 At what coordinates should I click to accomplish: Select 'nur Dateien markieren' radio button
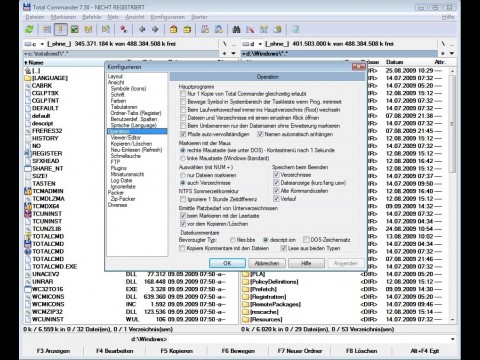click(x=183, y=175)
